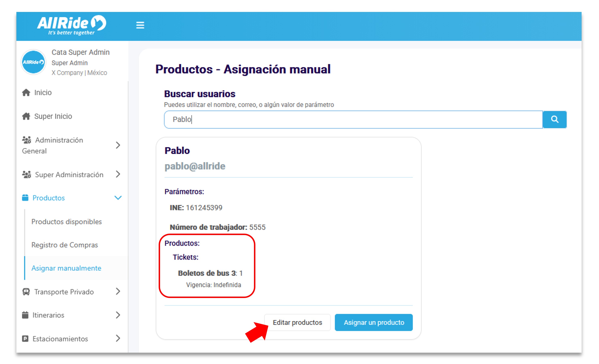The width and height of the screenshot is (599, 364).
Task: Collapse the Productos menu chevron
Action: click(x=118, y=198)
